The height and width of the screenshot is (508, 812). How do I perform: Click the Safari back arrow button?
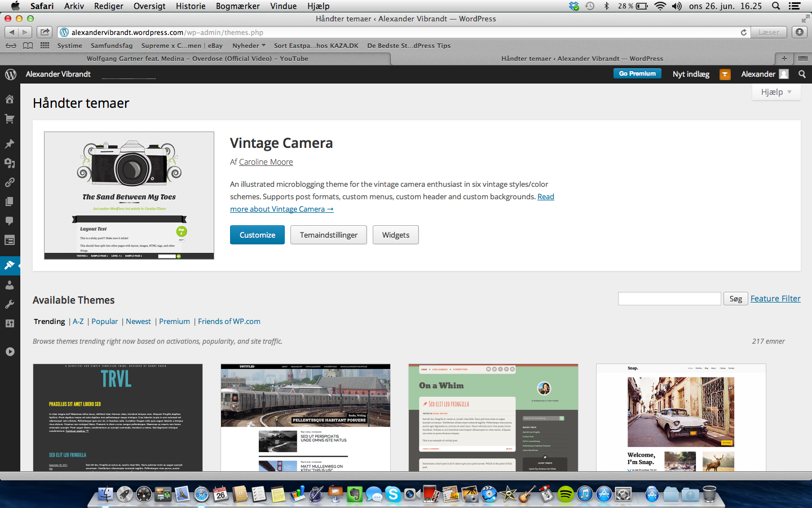(12, 32)
